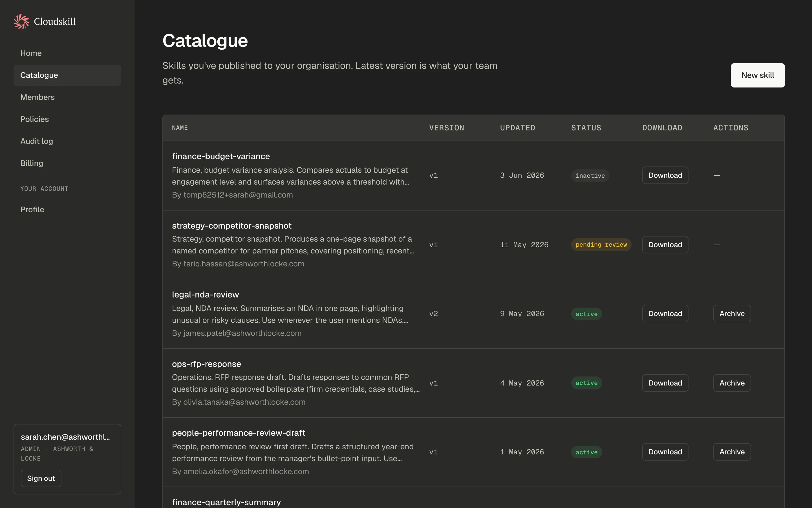The image size is (812, 508).
Task: Select Catalogue in the sidebar
Action: click(x=67, y=75)
